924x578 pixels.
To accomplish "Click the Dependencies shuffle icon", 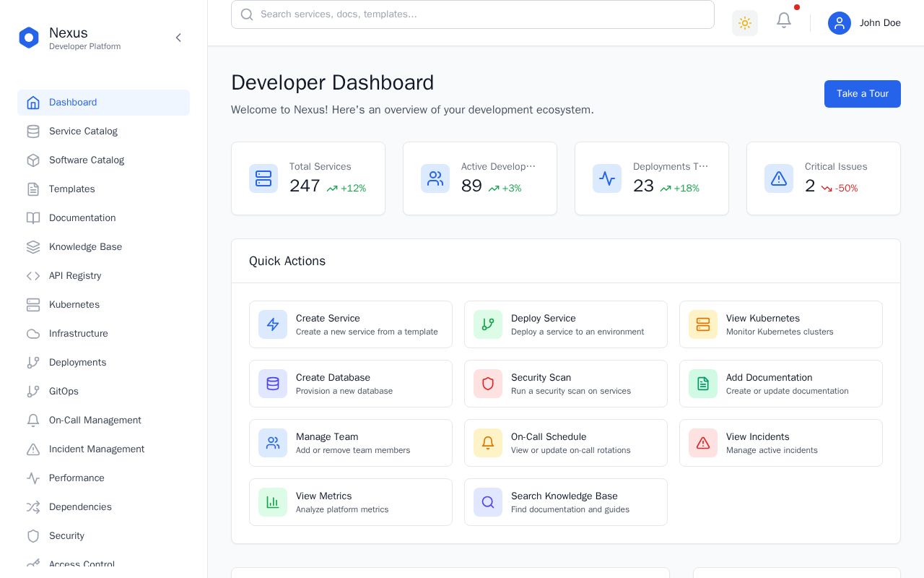I will [x=33, y=507].
